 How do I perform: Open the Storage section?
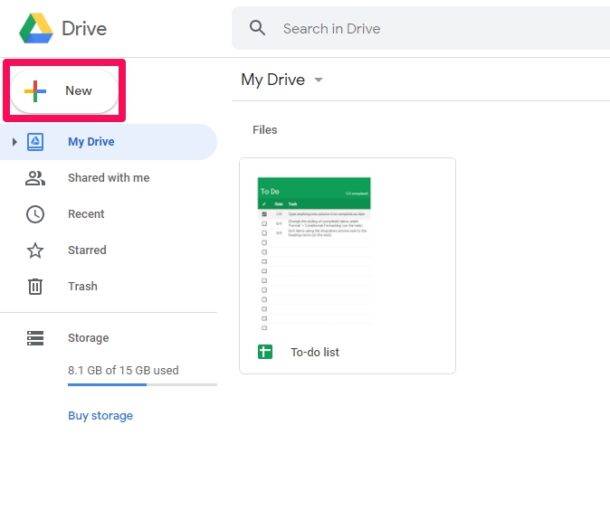(x=88, y=338)
